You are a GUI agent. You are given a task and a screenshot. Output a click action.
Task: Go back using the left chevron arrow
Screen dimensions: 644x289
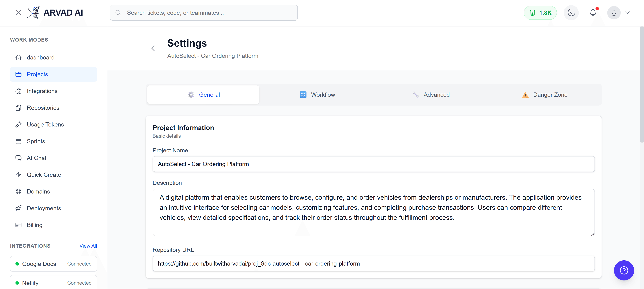tap(153, 48)
